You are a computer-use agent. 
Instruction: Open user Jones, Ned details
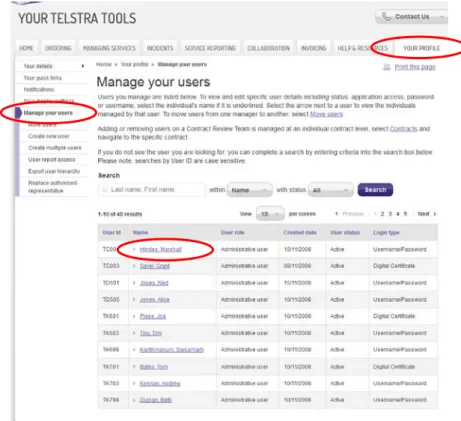(x=154, y=283)
